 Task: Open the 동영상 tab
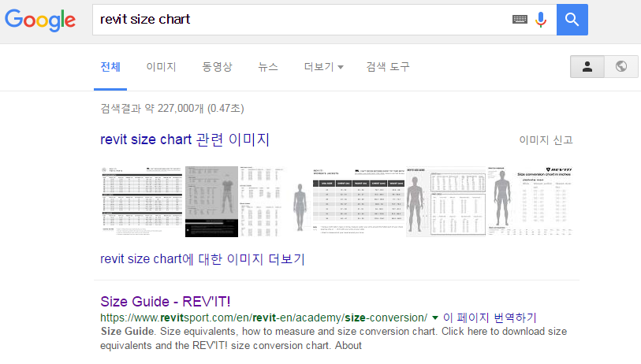(x=217, y=67)
